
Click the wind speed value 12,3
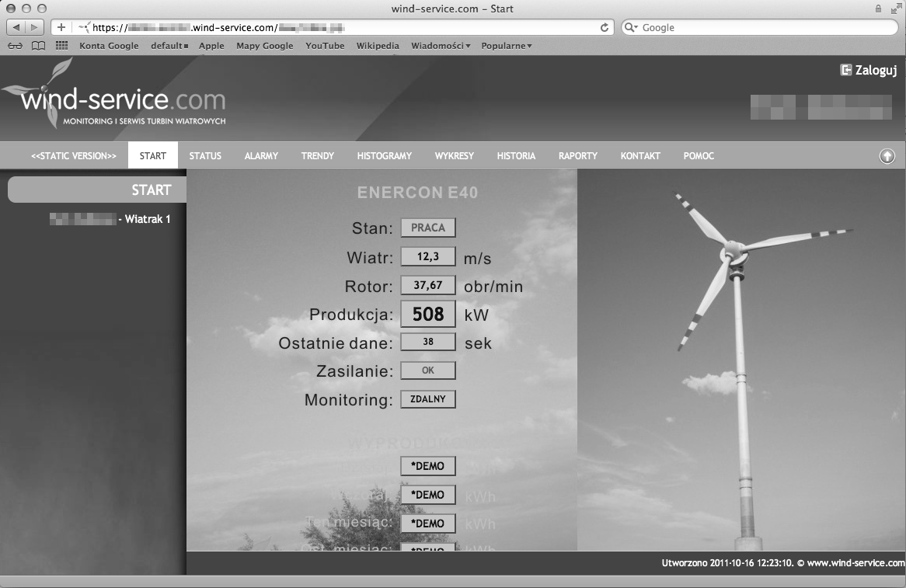pyautogui.click(x=428, y=256)
